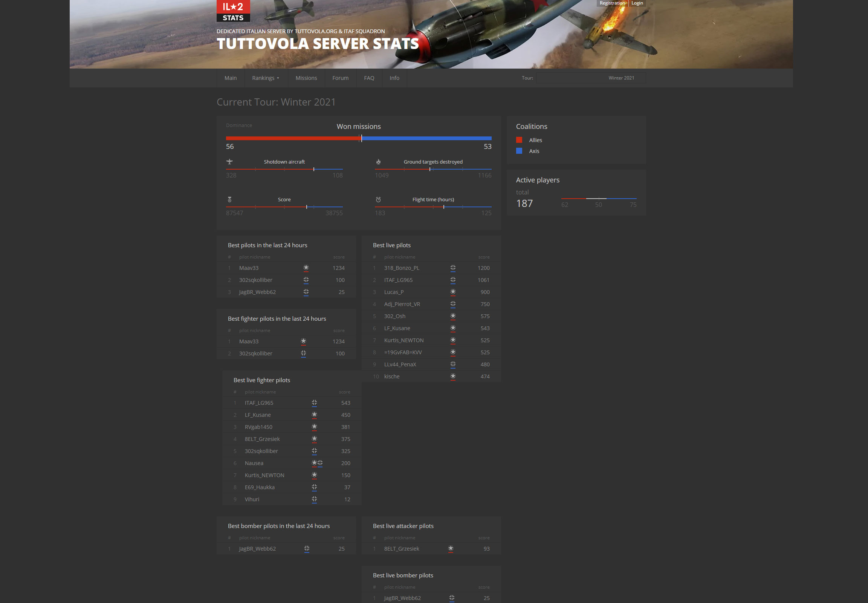Image resolution: width=868 pixels, height=603 pixels.
Task: Click the Shotdown aircraft ratio bar
Action: click(x=284, y=169)
